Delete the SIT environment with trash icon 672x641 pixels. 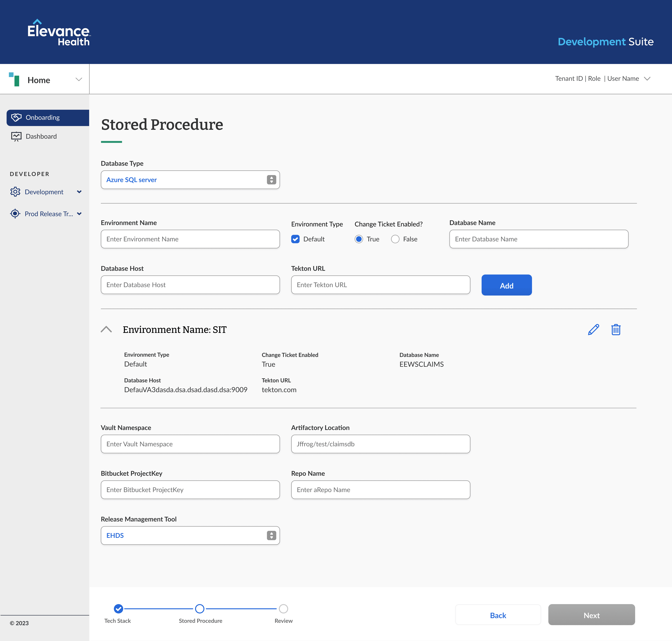click(x=616, y=329)
